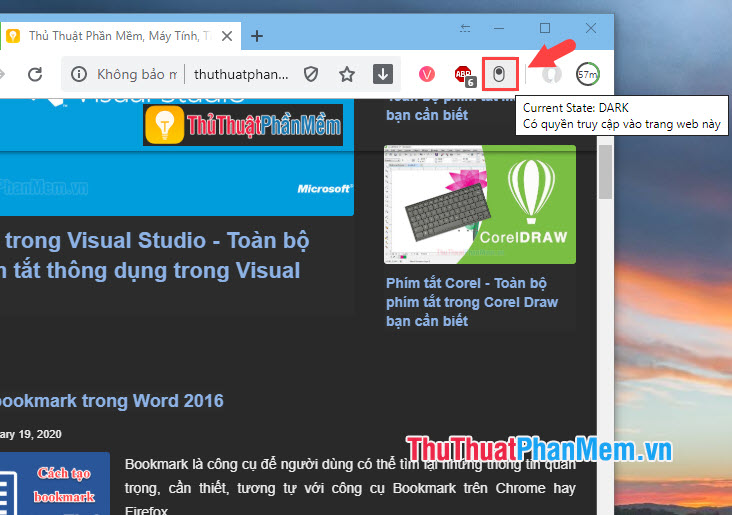Open the Visual Studio shortcuts article title
Screen dimensions: 732x515
click(155, 255)
